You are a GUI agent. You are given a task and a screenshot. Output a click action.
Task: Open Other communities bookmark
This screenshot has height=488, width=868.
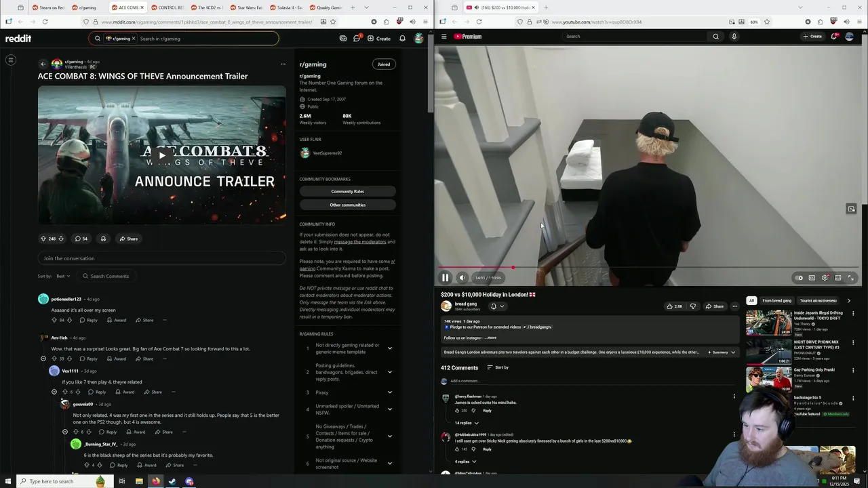pos(347,205)
